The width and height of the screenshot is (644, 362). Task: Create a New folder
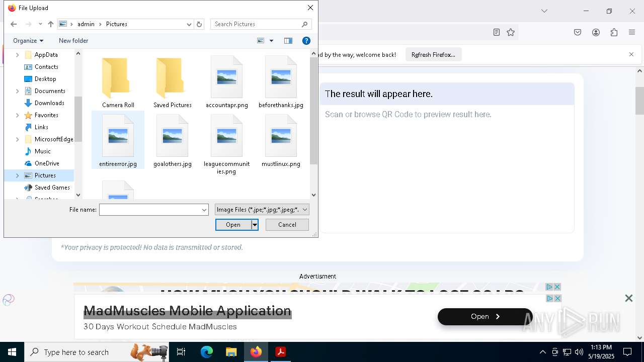73,41
